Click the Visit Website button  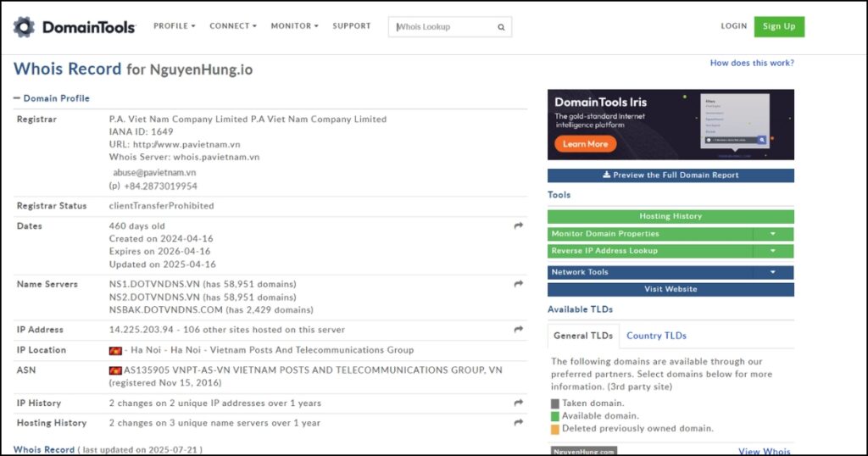pyautogui.click(x=670, y=289)
